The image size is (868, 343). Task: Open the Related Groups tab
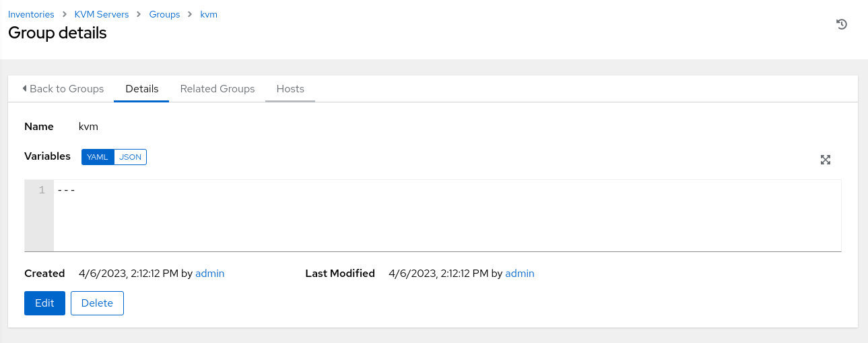(x=218, y=89)
